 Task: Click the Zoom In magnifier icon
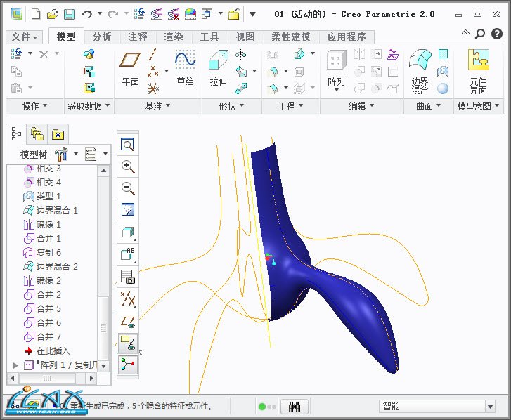[x=128, y=166]
